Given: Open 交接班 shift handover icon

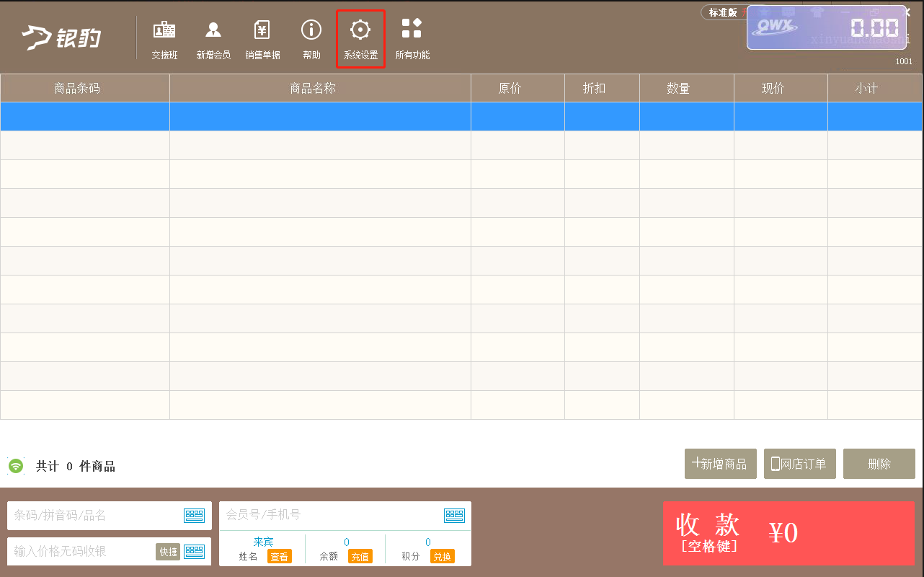Looking at the screenshot, I should click(164, 40).
